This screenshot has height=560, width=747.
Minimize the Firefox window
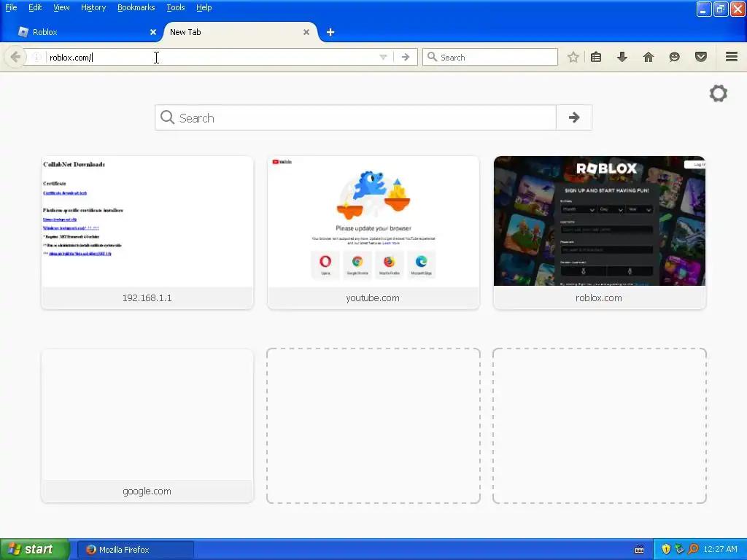coord(704,9)
